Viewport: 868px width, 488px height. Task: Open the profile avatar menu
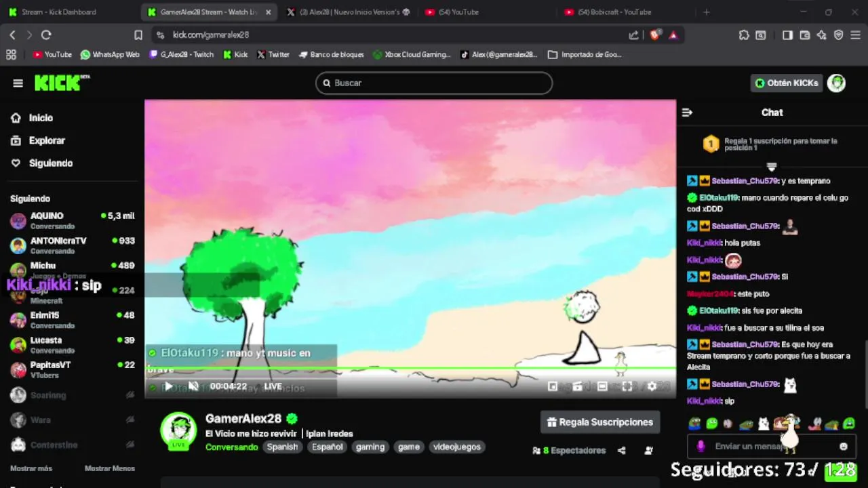point(836,83)
